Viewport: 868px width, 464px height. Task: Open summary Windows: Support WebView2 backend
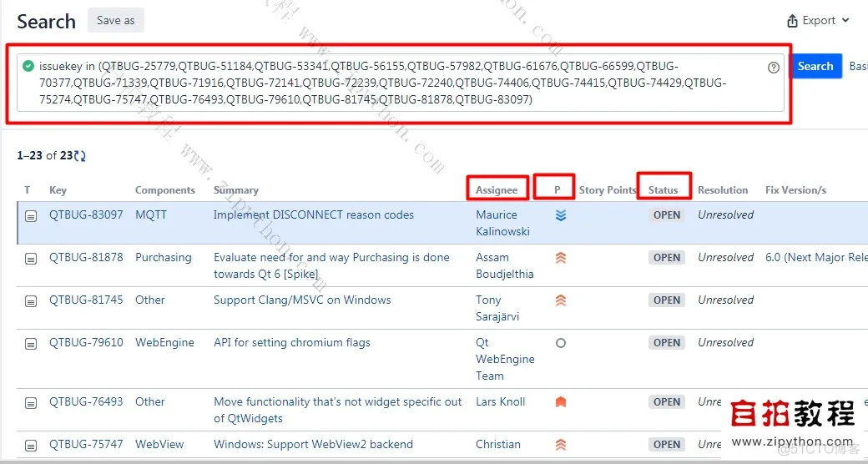click(x=313, y=444)
